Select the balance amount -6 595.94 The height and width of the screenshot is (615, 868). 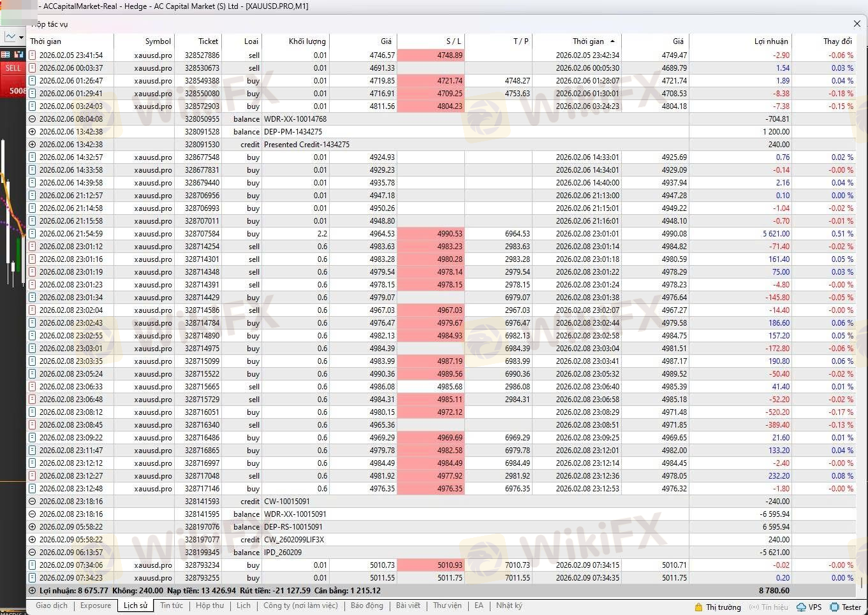pos(775,514)
